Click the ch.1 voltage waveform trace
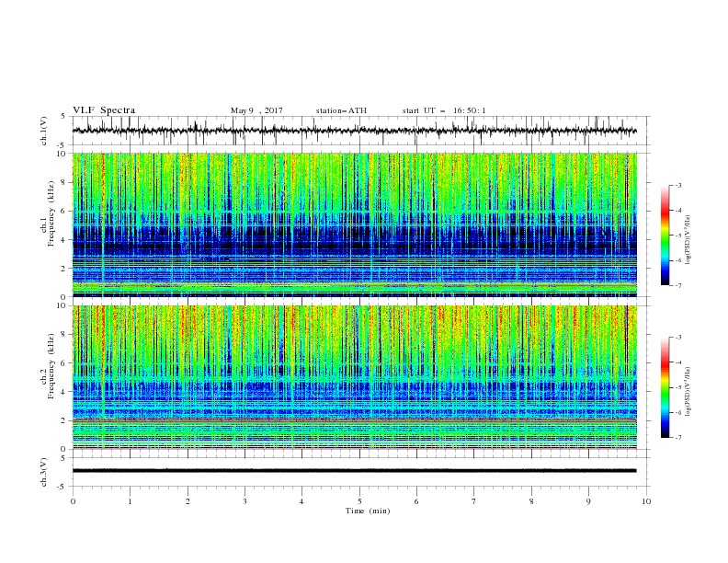 (354, 131)
